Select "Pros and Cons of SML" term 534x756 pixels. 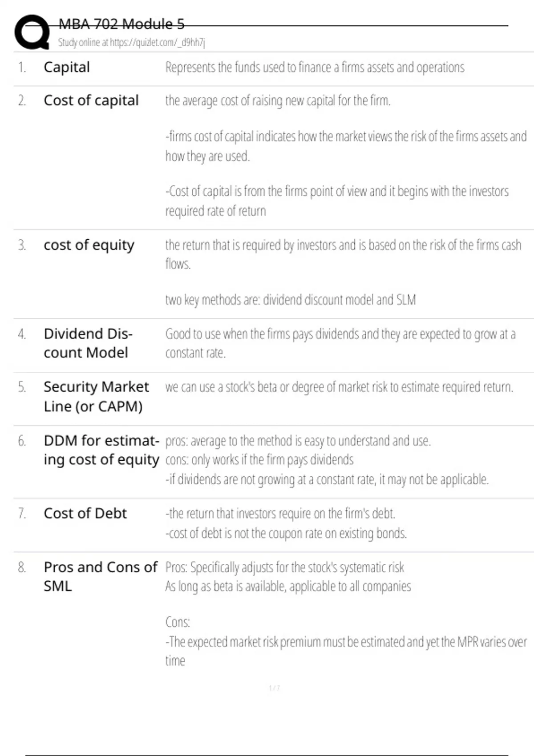coord(100,576)
